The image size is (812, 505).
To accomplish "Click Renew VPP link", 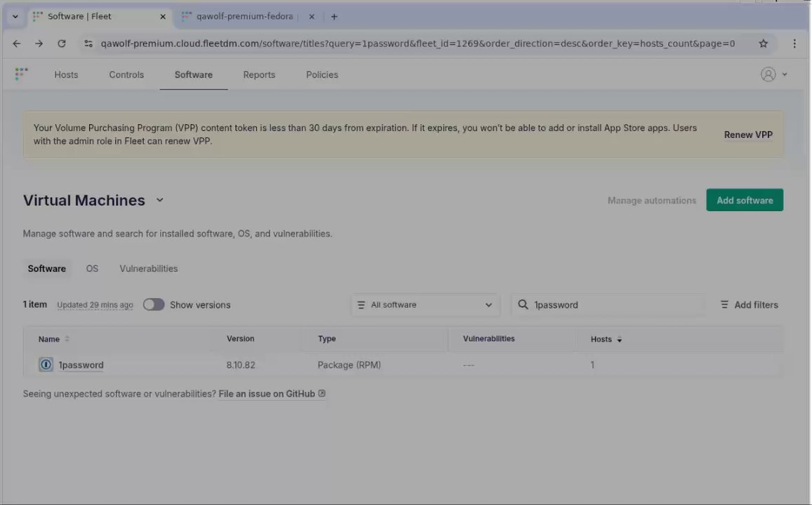I will click(748, 135).
